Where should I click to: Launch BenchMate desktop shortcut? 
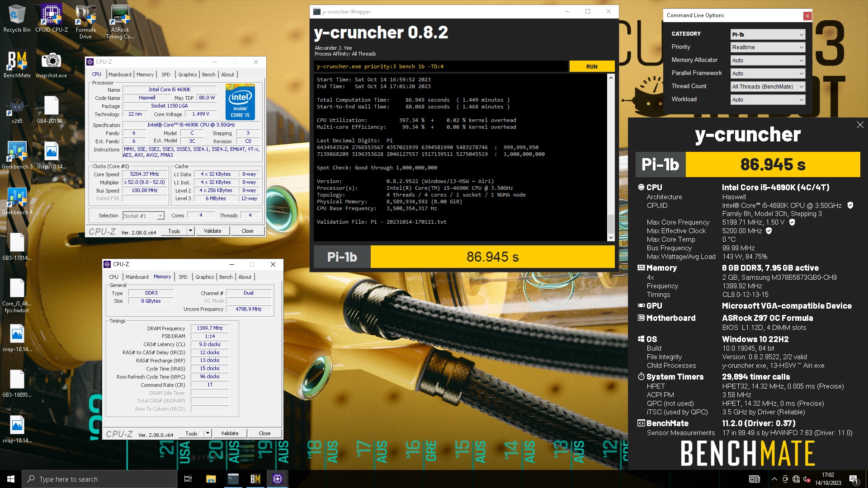pos(17,64)
